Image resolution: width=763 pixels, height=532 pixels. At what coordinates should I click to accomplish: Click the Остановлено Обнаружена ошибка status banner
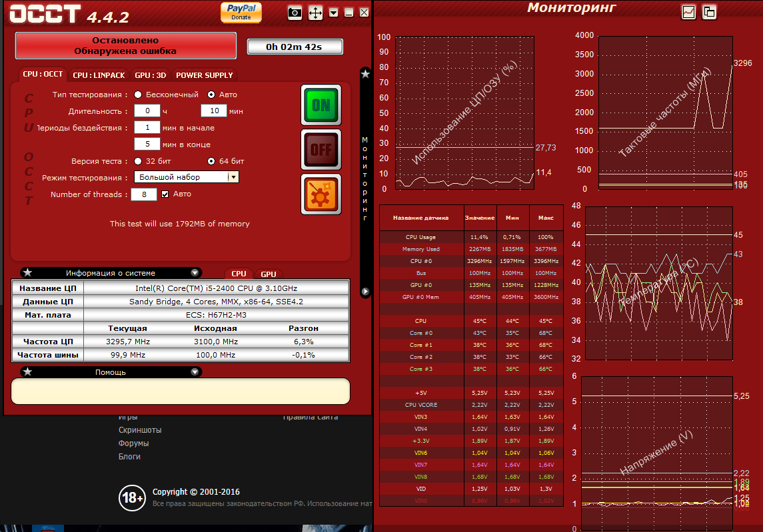[x=125, y=46]
